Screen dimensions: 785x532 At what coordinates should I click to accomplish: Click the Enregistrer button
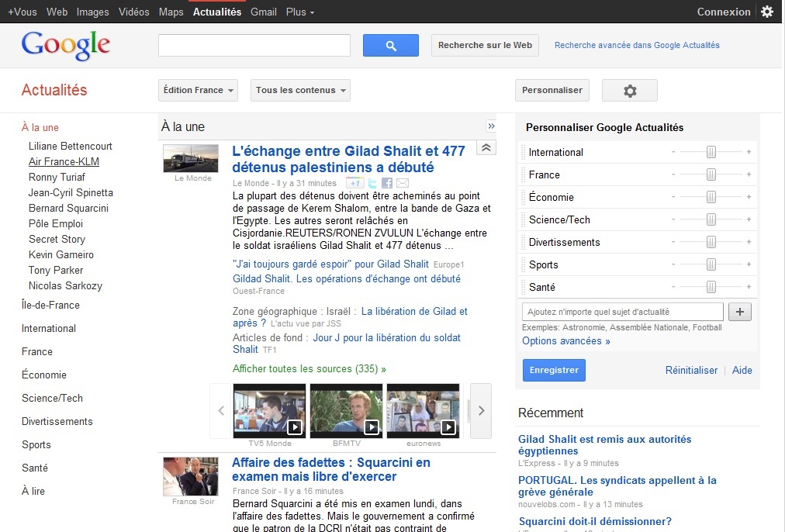[x=554, y=370]
